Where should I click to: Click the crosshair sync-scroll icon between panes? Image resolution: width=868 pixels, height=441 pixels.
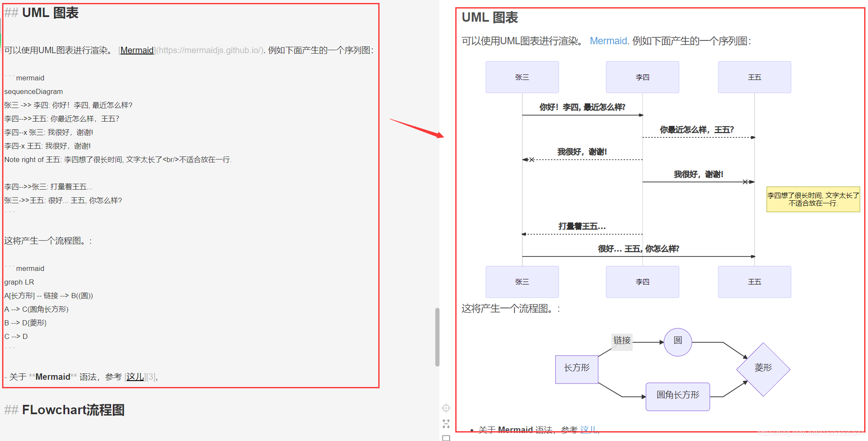tap(446, 408)
